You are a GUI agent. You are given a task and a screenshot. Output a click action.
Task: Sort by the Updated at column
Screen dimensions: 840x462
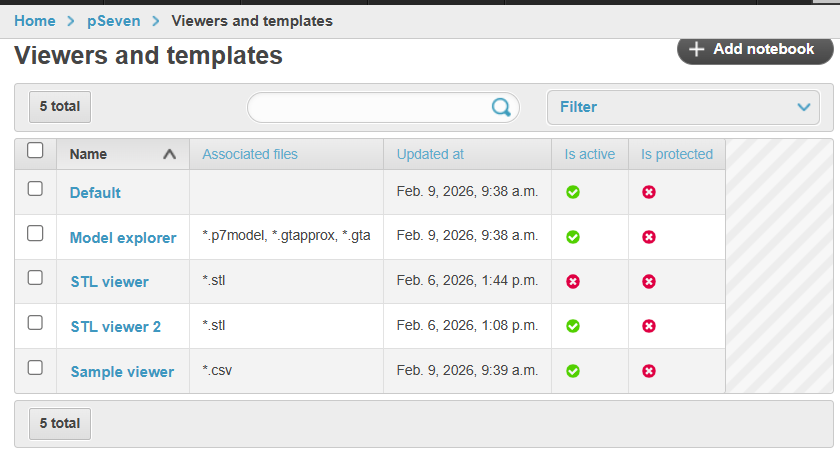click(430, 154)
